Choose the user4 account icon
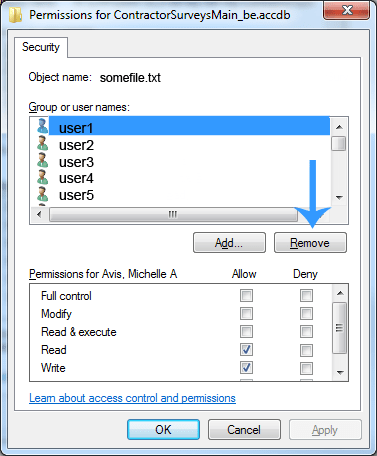 tap(42, 177)
